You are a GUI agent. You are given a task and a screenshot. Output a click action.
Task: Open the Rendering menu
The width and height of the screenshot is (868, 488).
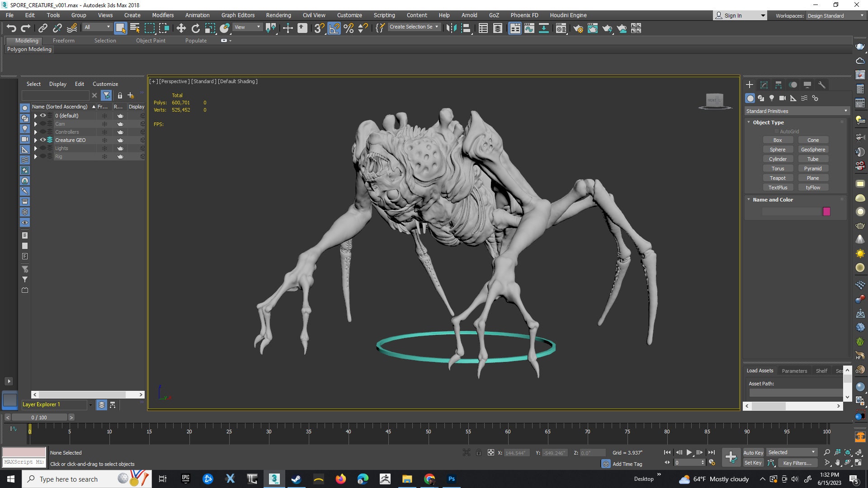tap(278, 15)
